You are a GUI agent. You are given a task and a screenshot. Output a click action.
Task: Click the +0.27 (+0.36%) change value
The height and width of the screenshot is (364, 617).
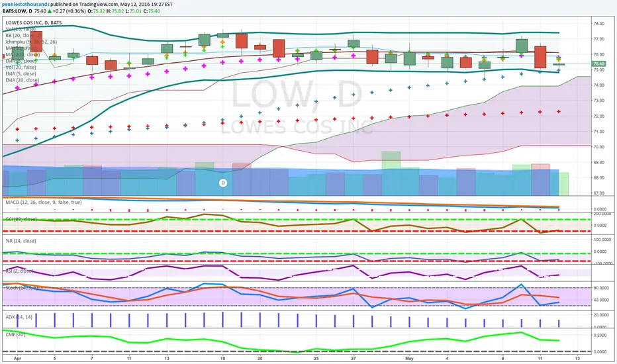tap(69, 11)
